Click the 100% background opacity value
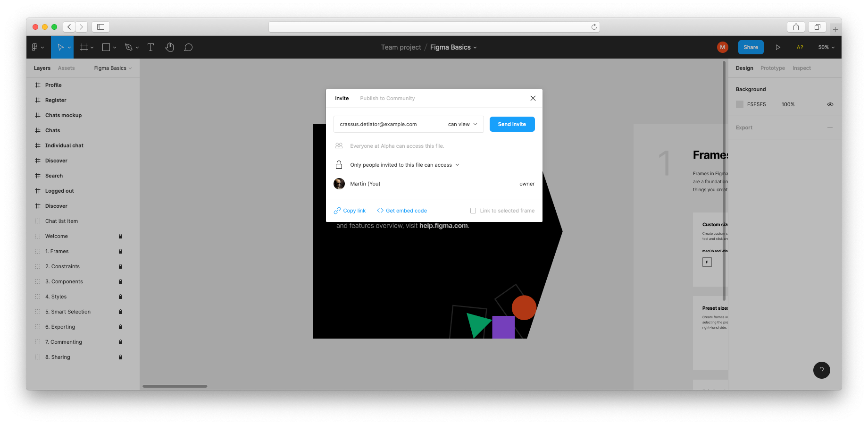The width and height of the screenshot is (868, 425). click(788, 104)
